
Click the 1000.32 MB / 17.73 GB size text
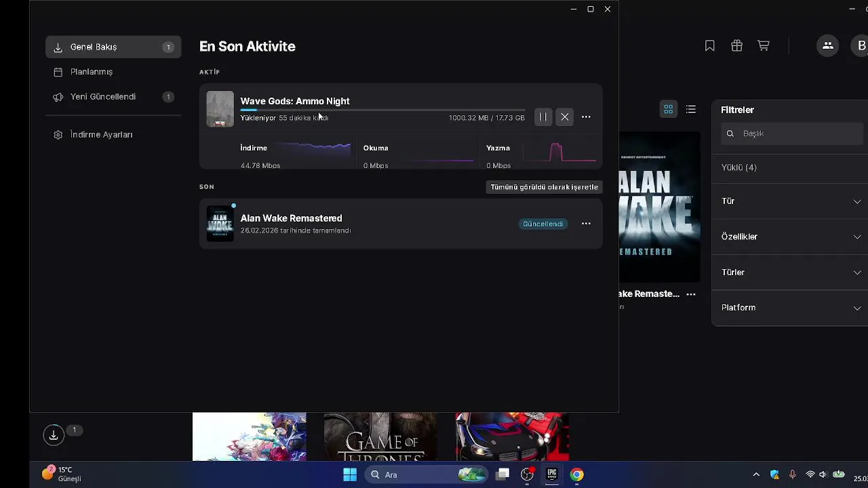(486, 118)
